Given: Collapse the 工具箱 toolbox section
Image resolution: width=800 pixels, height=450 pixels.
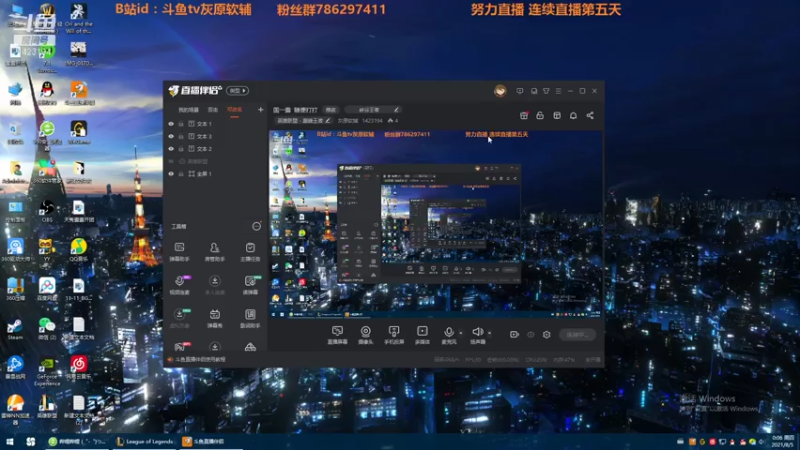Looking at the screenshot, I should (256, 226).
